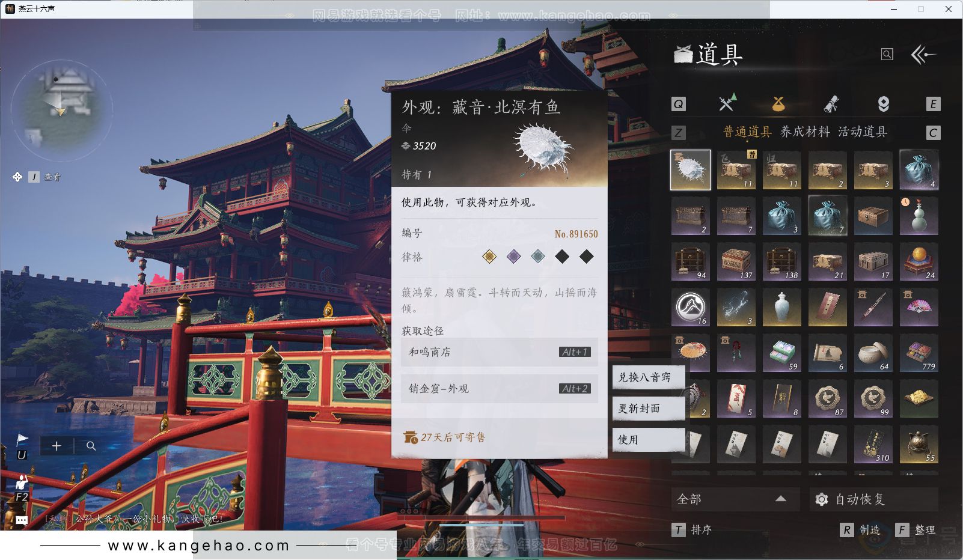Viewport: 963px width, 560px height.
Task: Click the 排序 sort button
Action: [x=693, y=529]
